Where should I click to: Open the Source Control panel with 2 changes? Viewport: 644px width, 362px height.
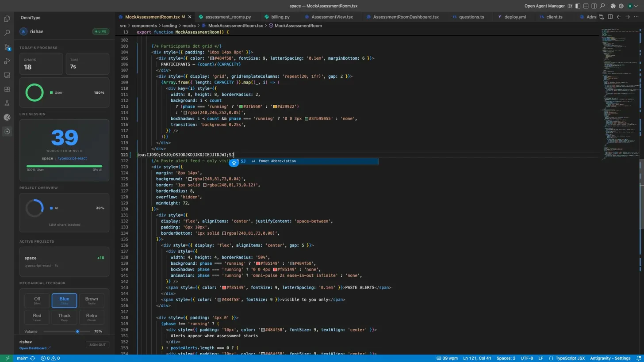pyautogui.click(x=7, y=47)
